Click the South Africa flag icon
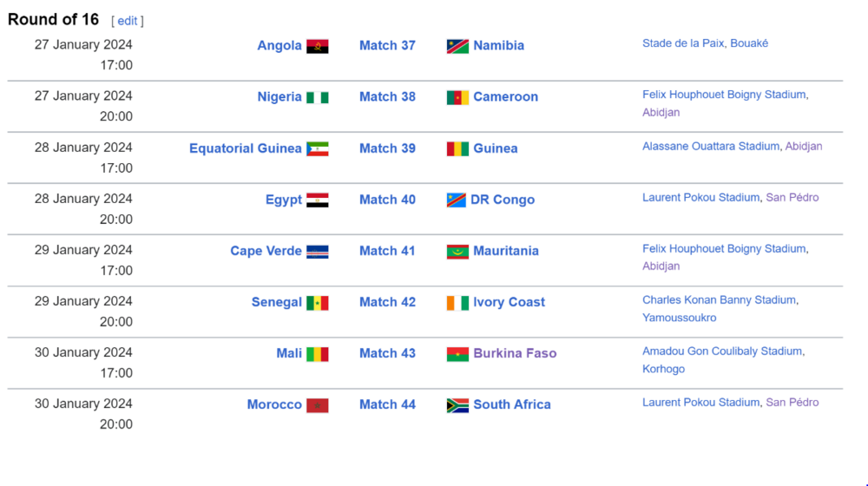Image resolution: width=868 pixels, height=486 pixels. click(x=457, y=405)
